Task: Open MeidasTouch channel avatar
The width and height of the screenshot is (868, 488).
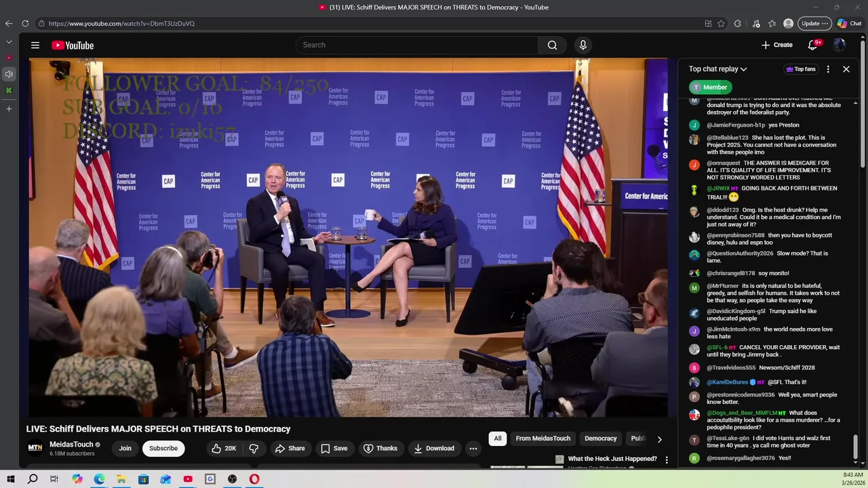Action: point(35,449)
